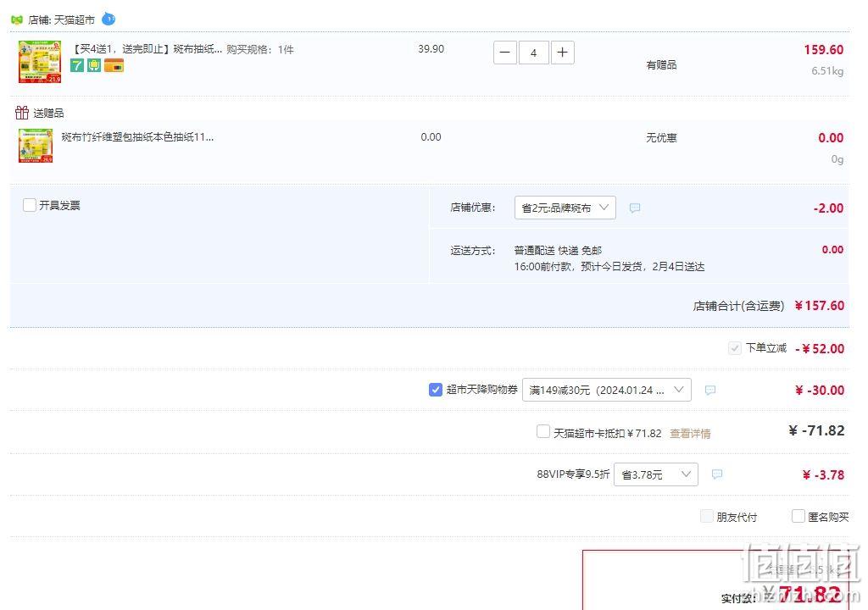Open the 斑布抽纸 product thumbnail

[x=40, y=62]
